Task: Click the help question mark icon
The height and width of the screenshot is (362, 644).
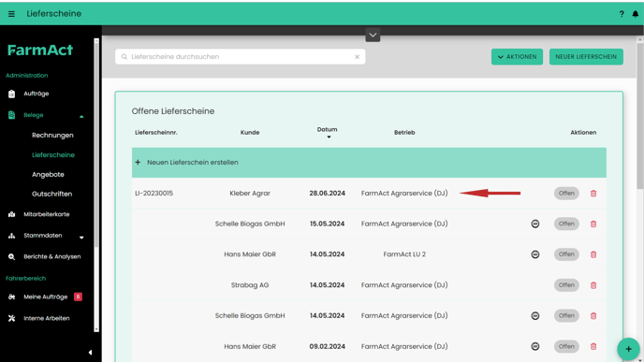Action: point(622,14)
